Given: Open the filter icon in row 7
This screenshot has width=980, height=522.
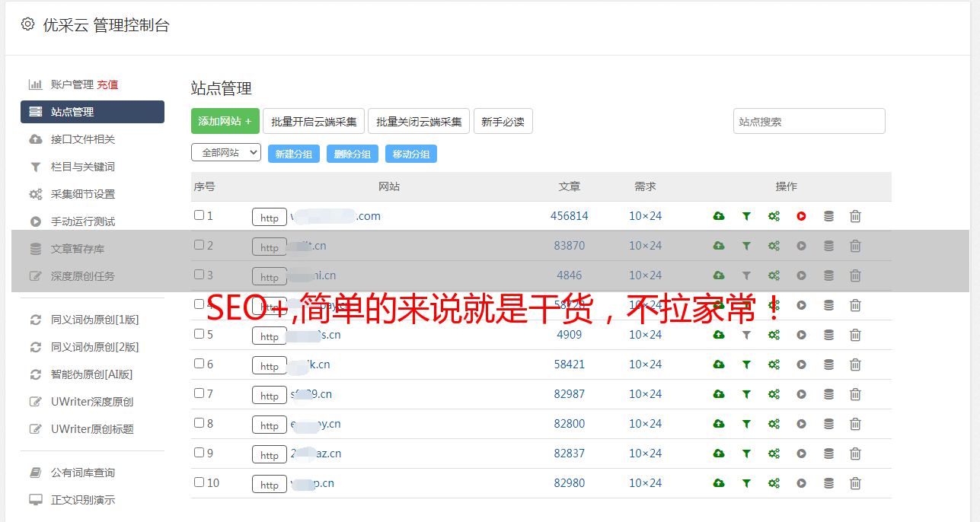Looking at the screenshot, I should 746,394.
